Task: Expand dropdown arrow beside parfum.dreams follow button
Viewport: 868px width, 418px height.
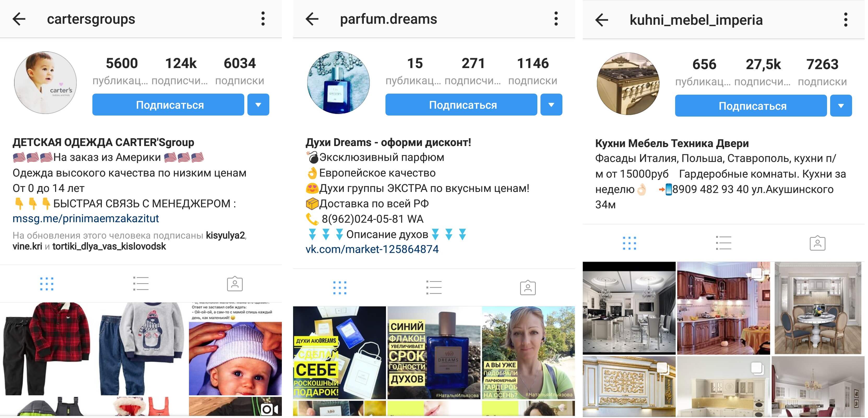Action: 551,105
